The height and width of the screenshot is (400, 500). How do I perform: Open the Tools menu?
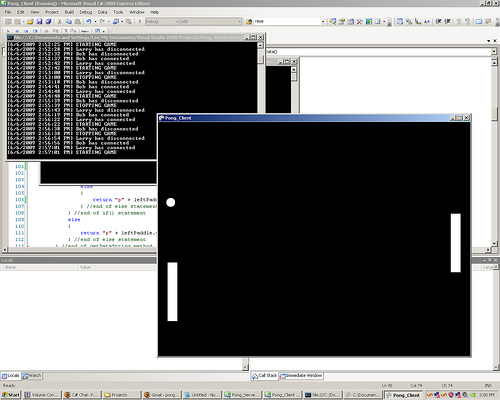point(118,12)
